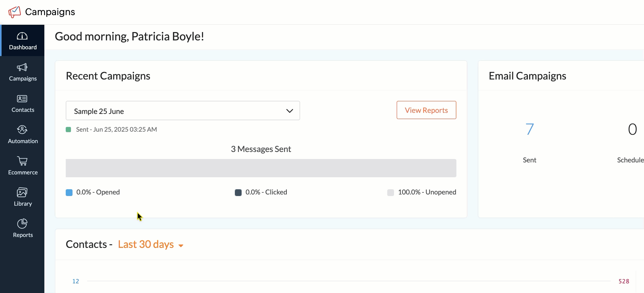Click the dark Clicked legend swatch
The image size is (644, 293).
pos(238,193)
